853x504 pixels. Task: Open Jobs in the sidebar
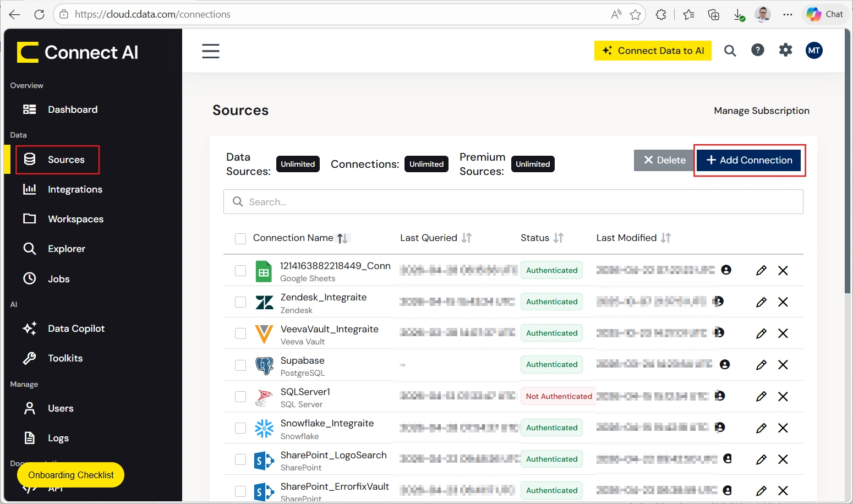[46, 279]
